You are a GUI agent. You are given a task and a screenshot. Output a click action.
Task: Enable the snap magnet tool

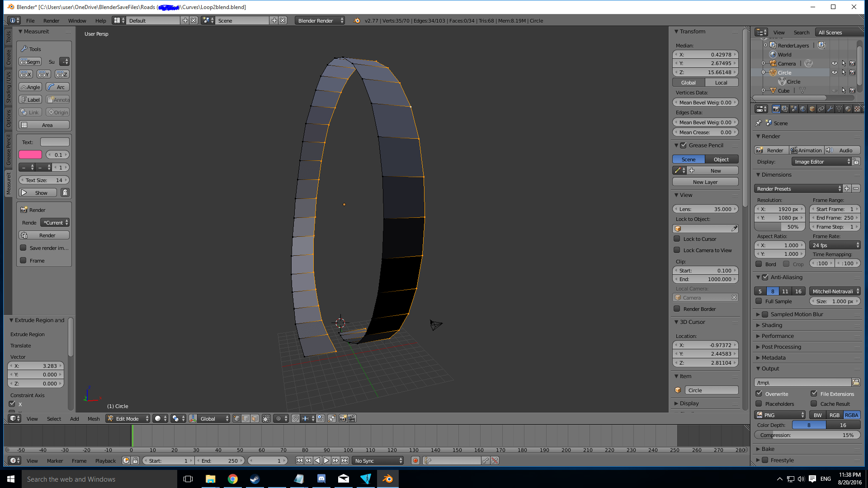[x=296, y=418]
